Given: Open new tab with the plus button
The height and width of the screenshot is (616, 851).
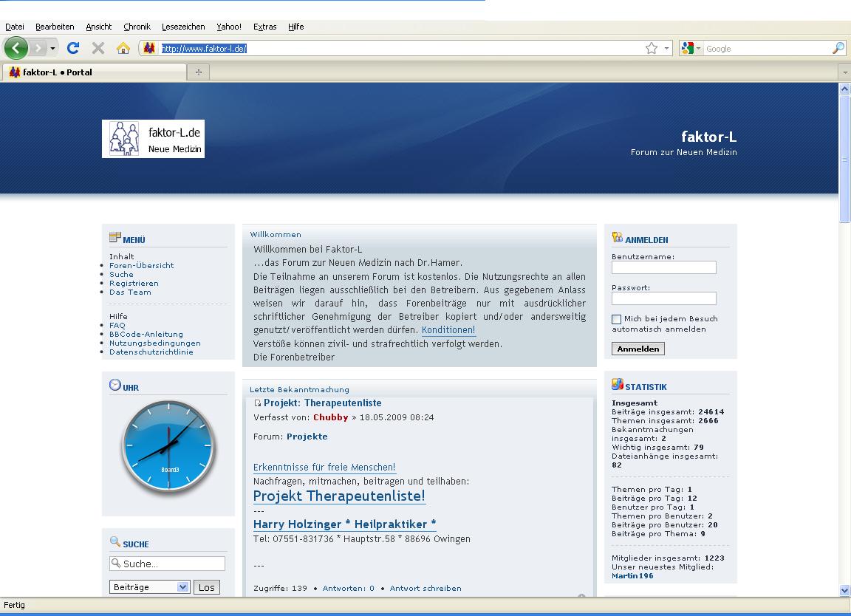Looking at the screenshot, I should 198,72.
